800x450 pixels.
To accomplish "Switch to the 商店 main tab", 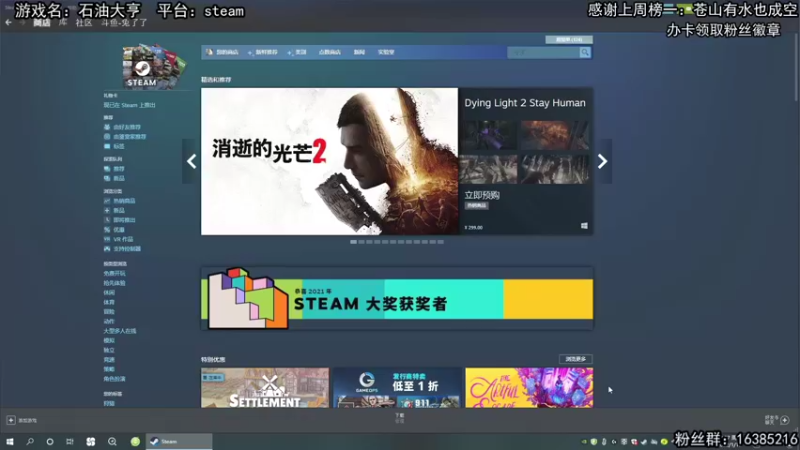I will [x=42, y=22].
